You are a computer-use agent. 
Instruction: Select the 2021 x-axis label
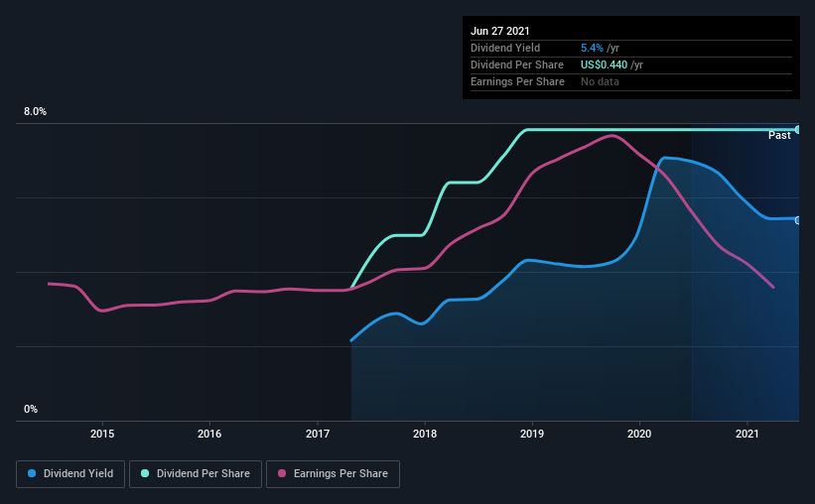coord(747,434)
